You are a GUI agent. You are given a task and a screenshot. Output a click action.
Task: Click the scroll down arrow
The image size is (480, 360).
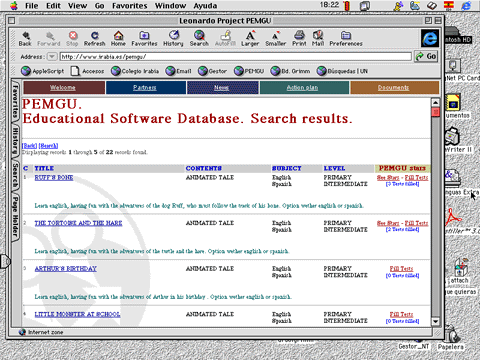point(435,322)
